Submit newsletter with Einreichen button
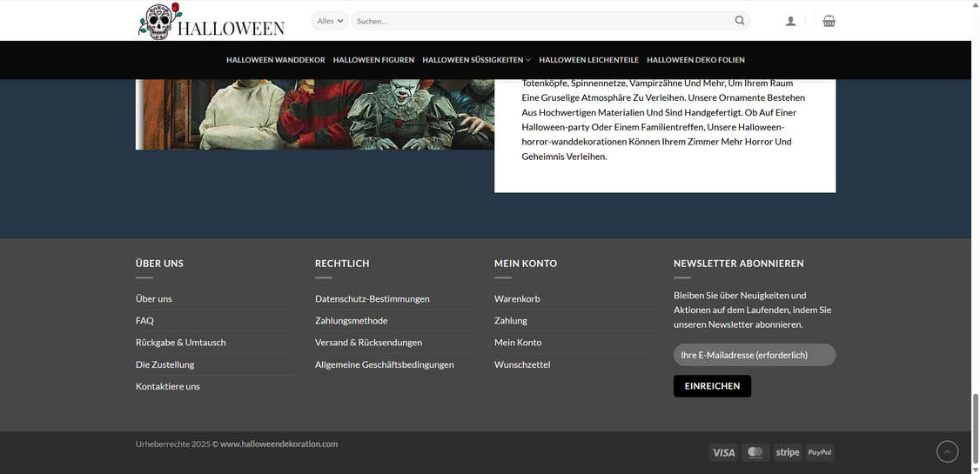The image size is (980, 474). 713,386
